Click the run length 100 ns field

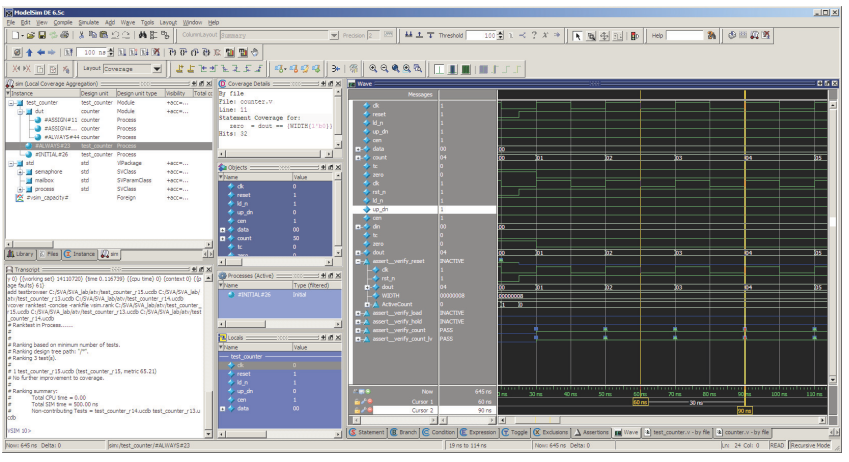(92, 53)
